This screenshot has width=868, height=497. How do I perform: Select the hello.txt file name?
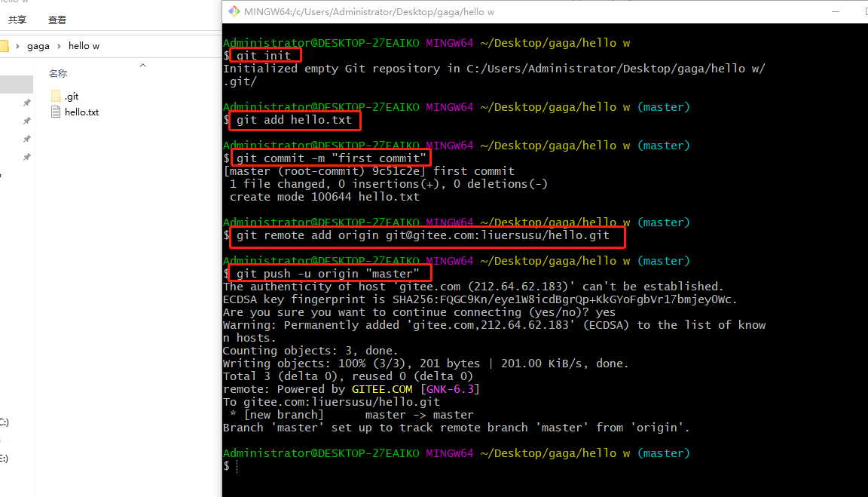click(82, 112)
